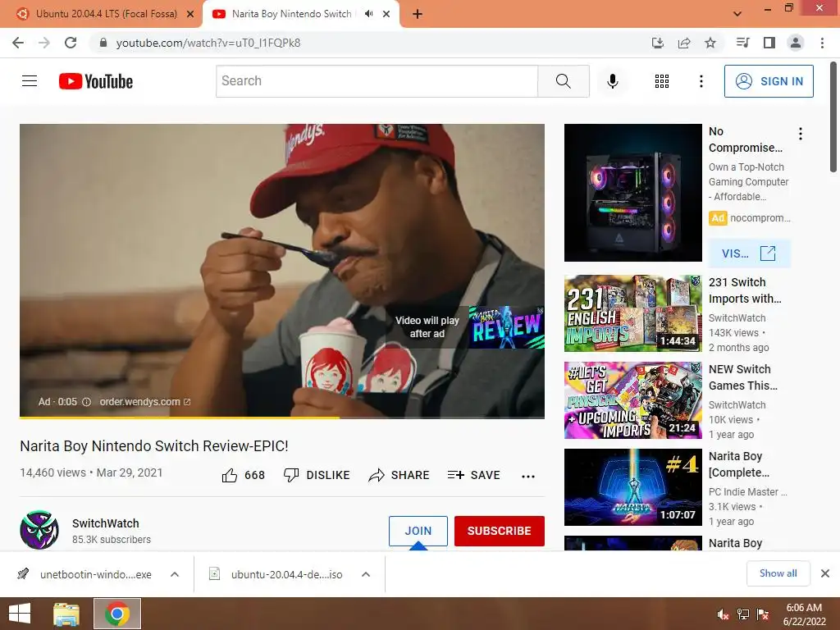Open network icon in system tray

[x=743, y=614]
